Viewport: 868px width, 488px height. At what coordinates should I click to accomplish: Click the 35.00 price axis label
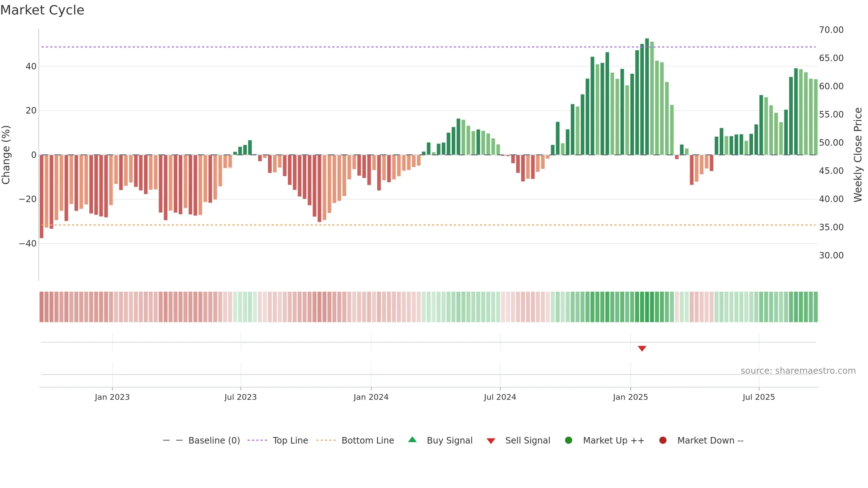[x=831, y=227]
